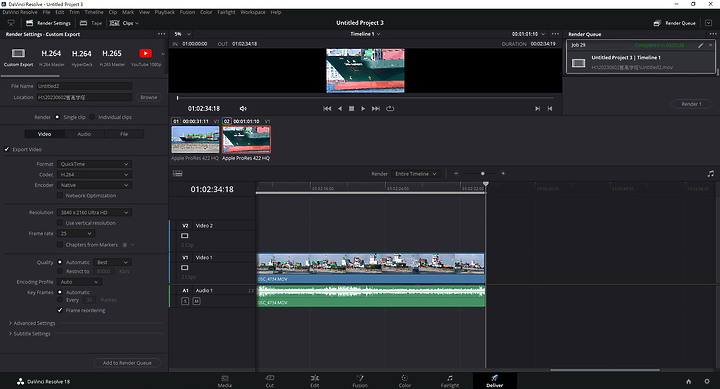Jump to first frame in viewer
The image size is (720, 389).
tap(327, 108)
